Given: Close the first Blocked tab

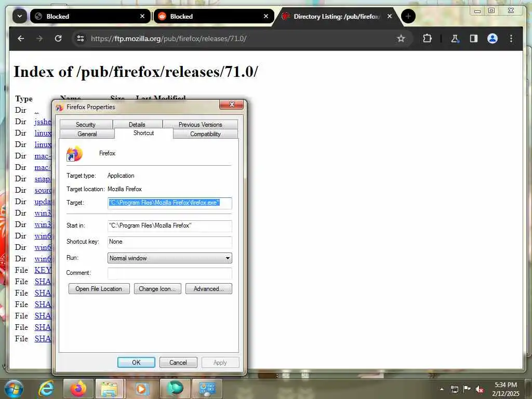Looking at the screenshot, I should 142,16.
